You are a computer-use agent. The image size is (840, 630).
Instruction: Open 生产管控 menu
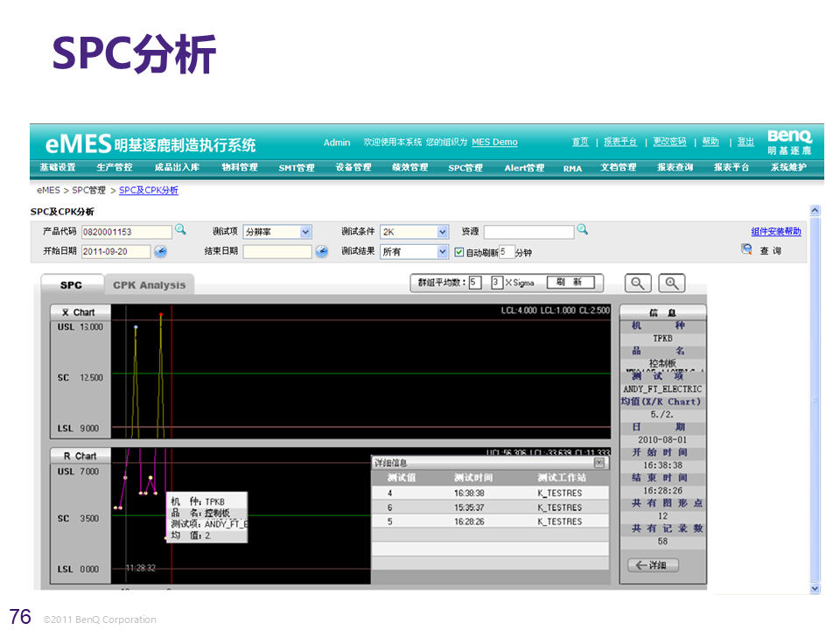114,167
